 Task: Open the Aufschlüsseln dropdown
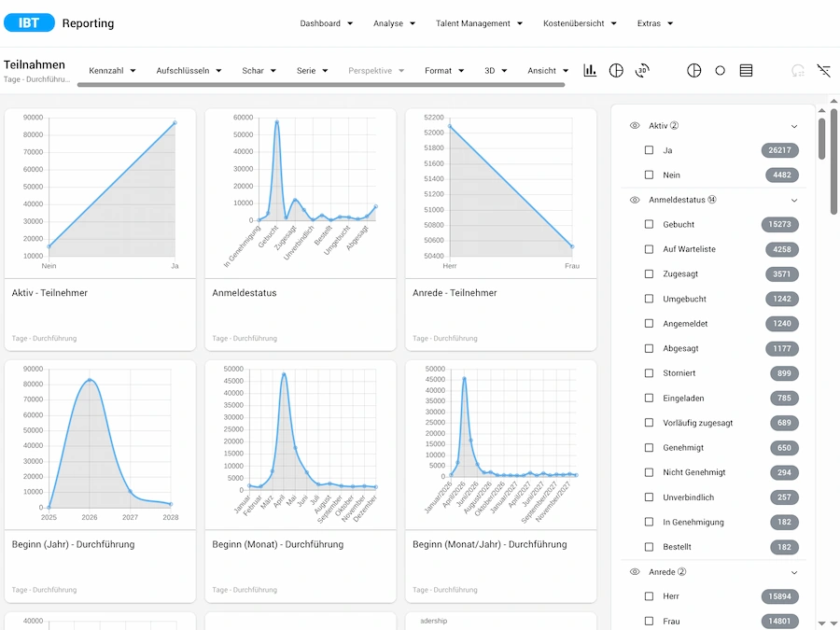point(189,70)
